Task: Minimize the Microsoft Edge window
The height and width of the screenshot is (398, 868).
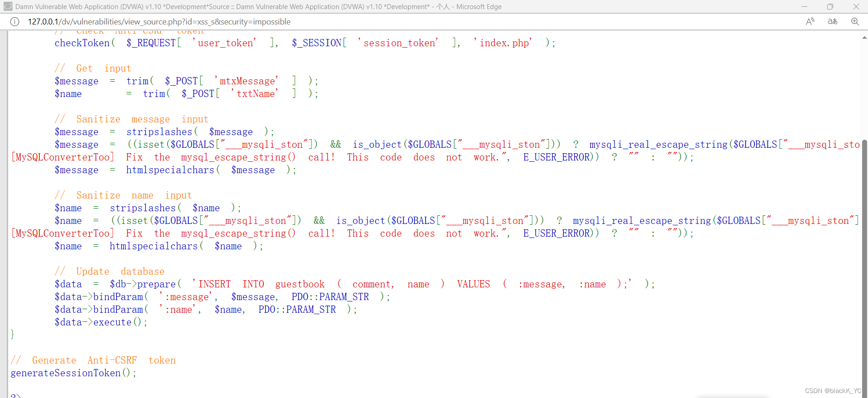Action: point(804,6)
